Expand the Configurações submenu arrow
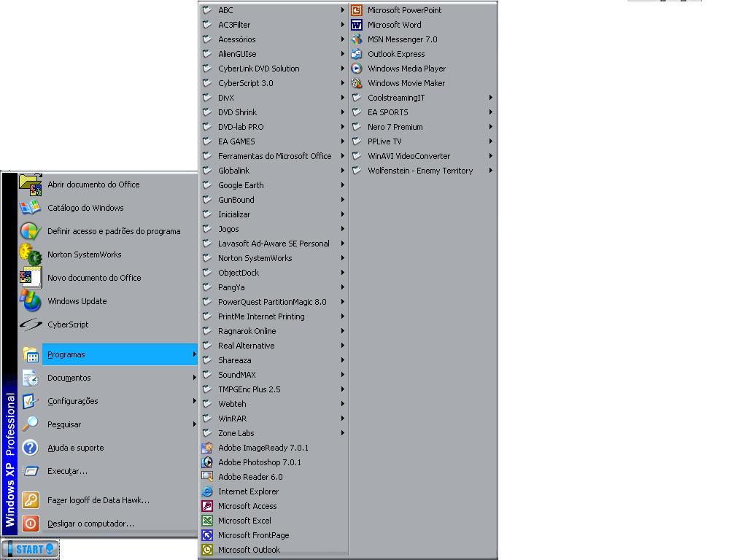Viewport: 747px width, 560px height. [x=194, y=401]
